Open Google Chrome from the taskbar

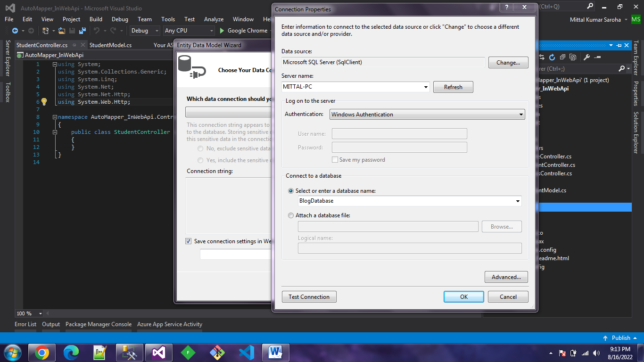pyautogui.click(x=41, y=353)
